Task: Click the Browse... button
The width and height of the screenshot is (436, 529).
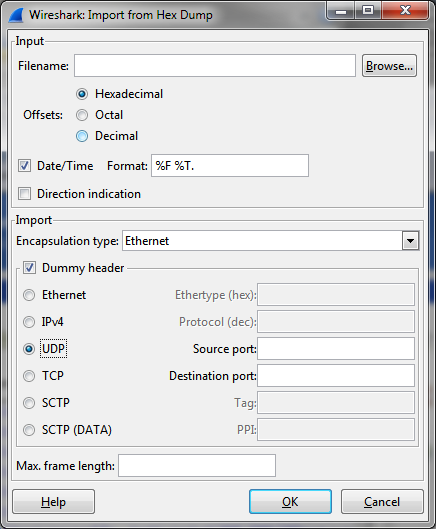Action: 389,66
